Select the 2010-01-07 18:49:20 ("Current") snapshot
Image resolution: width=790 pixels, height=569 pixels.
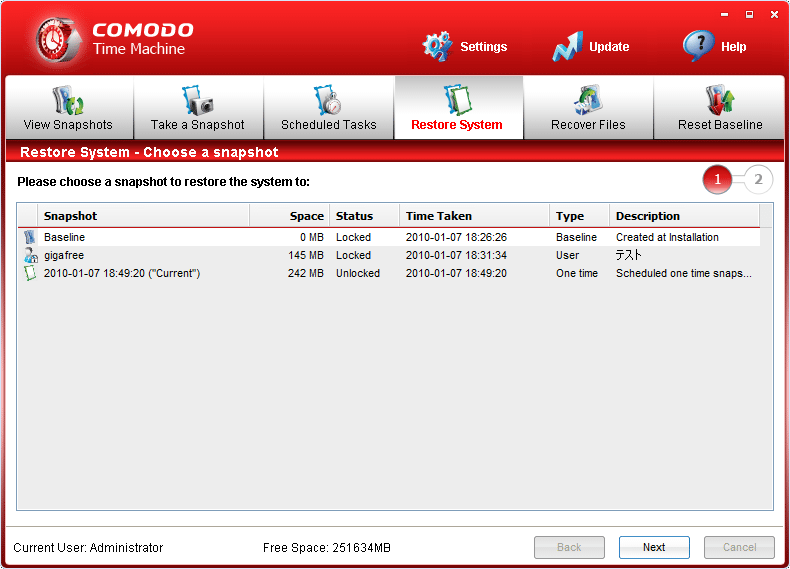point(122,273)
